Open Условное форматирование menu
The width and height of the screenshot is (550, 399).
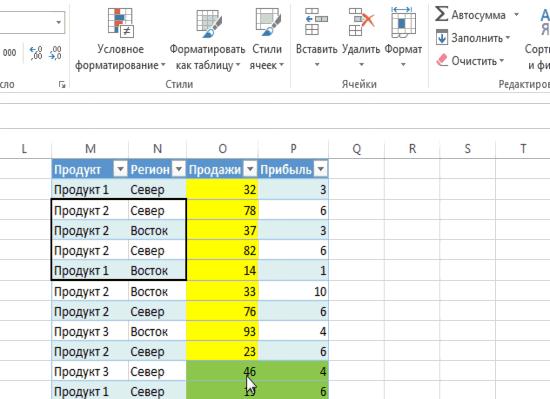(x=120, y=39)
